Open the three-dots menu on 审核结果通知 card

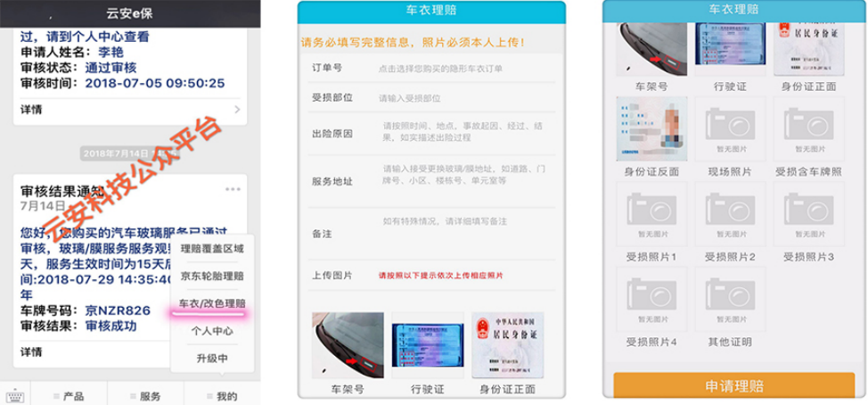(233, 189)
